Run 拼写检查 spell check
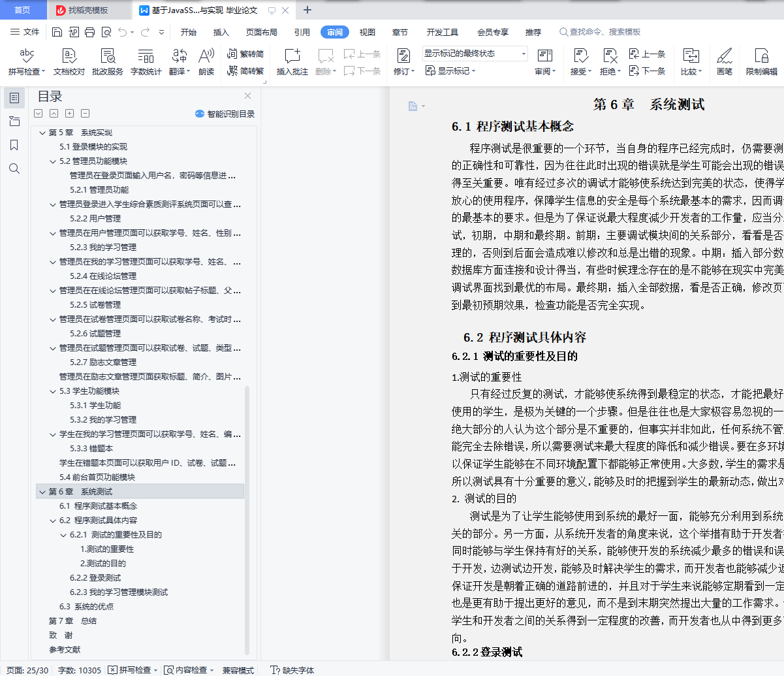 [x=27, y=62]
